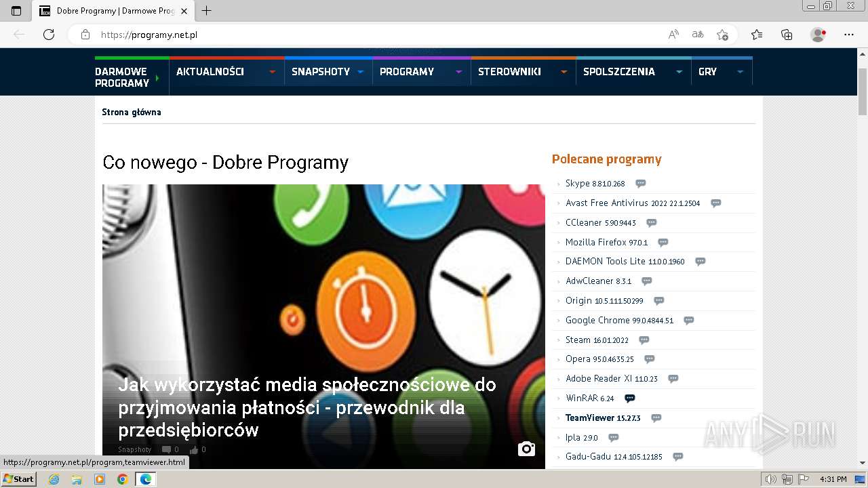
Task: Expand the Aktualności menu arrow
Action: 273,72
